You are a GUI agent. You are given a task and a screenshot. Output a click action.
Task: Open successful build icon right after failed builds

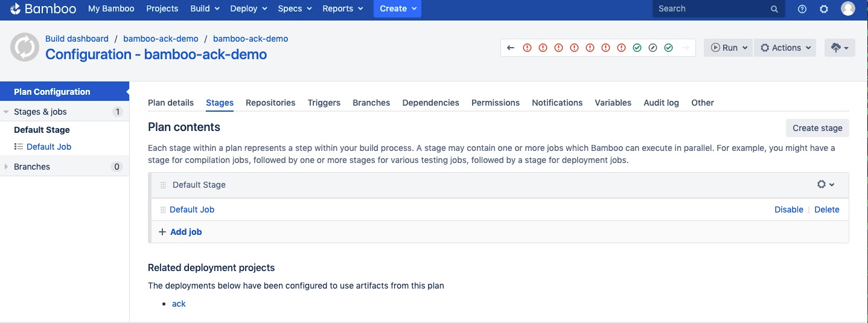coord(637,48)
